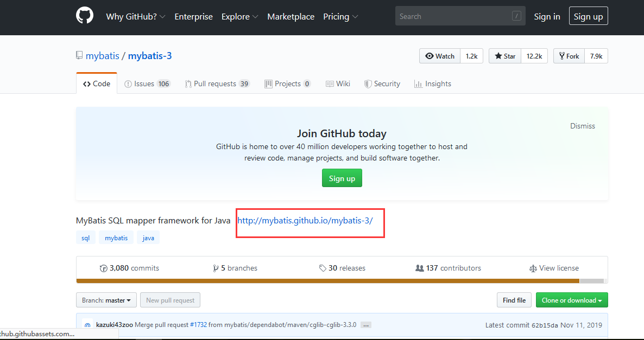Open the Security tab

[382, 84]
